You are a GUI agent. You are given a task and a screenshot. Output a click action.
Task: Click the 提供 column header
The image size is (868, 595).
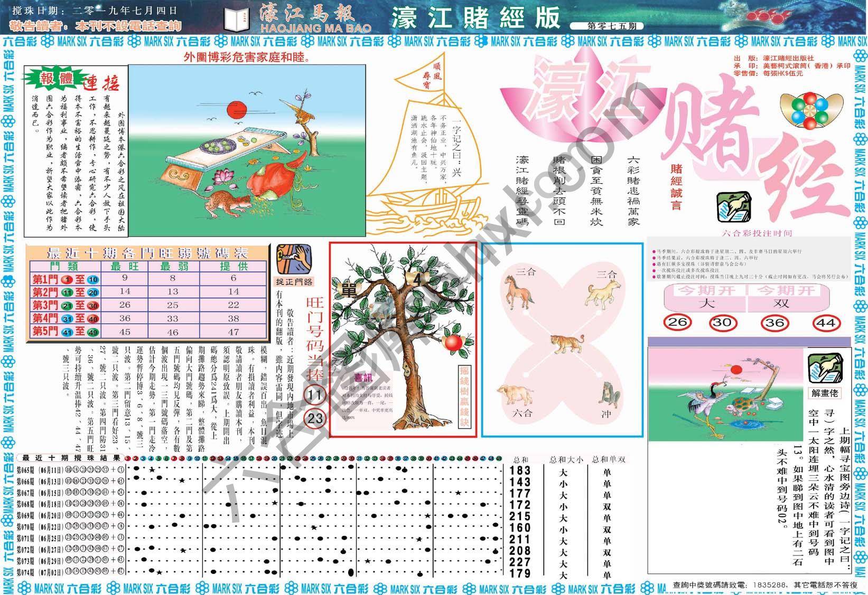click(234, 267)
